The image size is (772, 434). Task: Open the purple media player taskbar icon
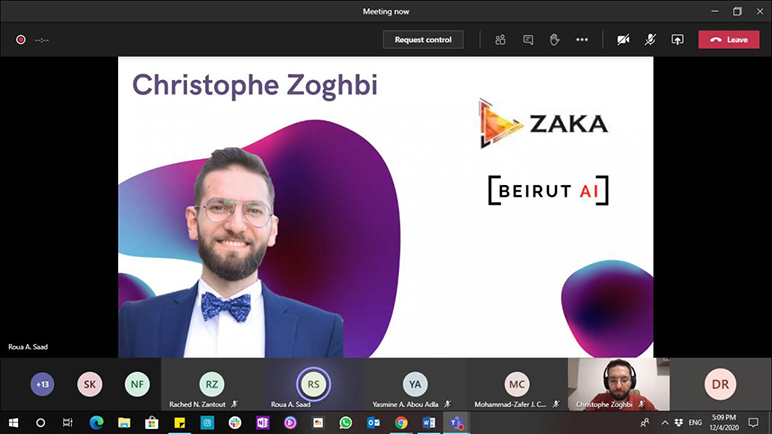tap(290, 423)
